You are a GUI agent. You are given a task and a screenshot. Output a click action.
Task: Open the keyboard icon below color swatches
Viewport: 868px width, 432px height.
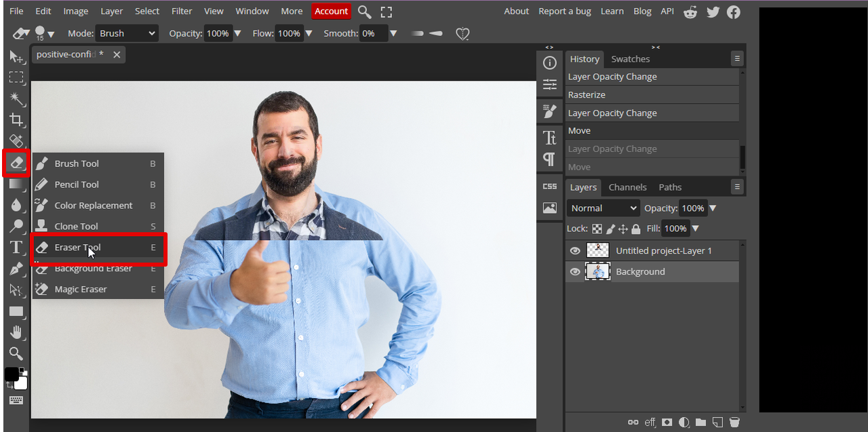coord(16,400)
